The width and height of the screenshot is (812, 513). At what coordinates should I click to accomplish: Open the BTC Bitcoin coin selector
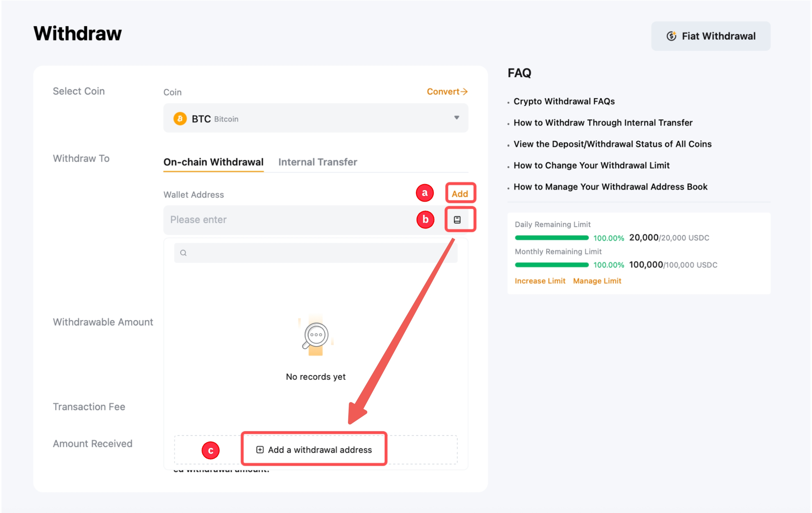[x=315, y=118]
